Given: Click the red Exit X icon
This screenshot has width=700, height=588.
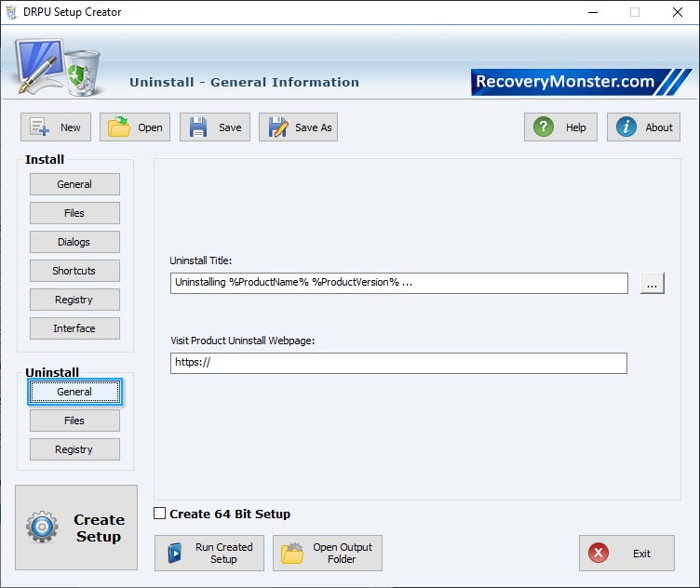Looking at the screenshot, I should 599,553.
